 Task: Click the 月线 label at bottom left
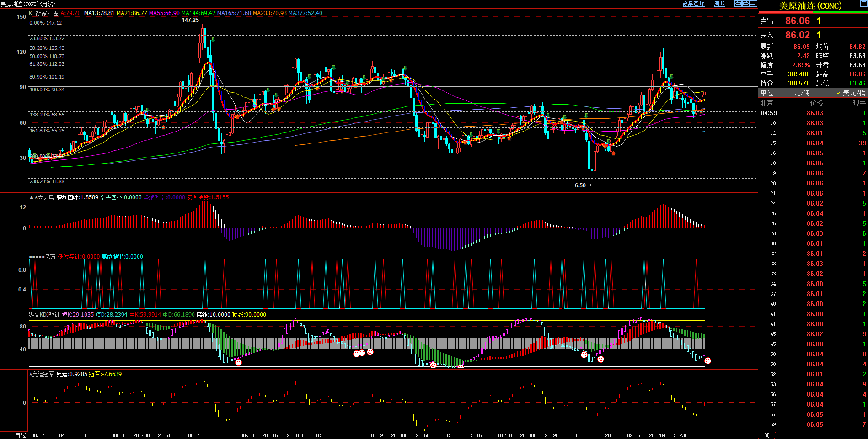coord(21,435)
